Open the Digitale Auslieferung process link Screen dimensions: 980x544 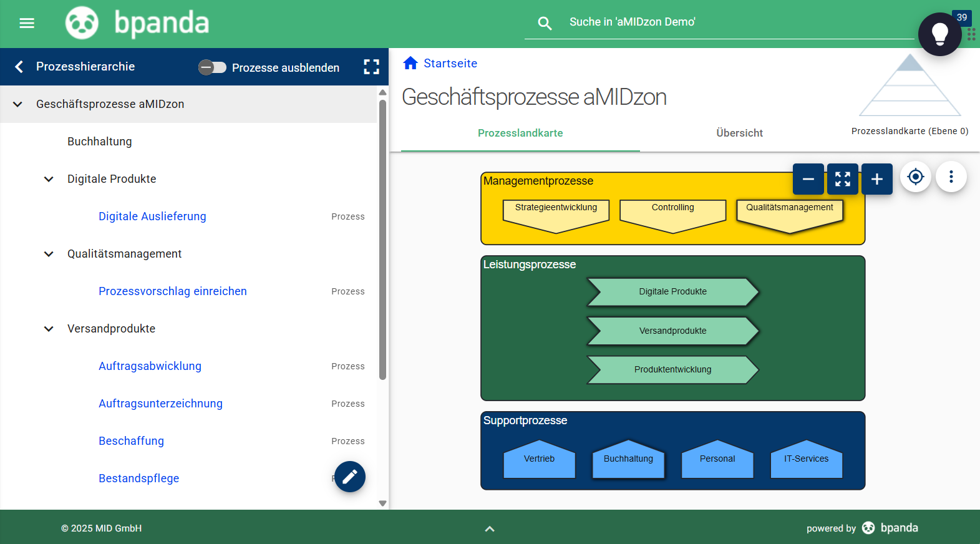pyautogui.click(x=152, y=216)
